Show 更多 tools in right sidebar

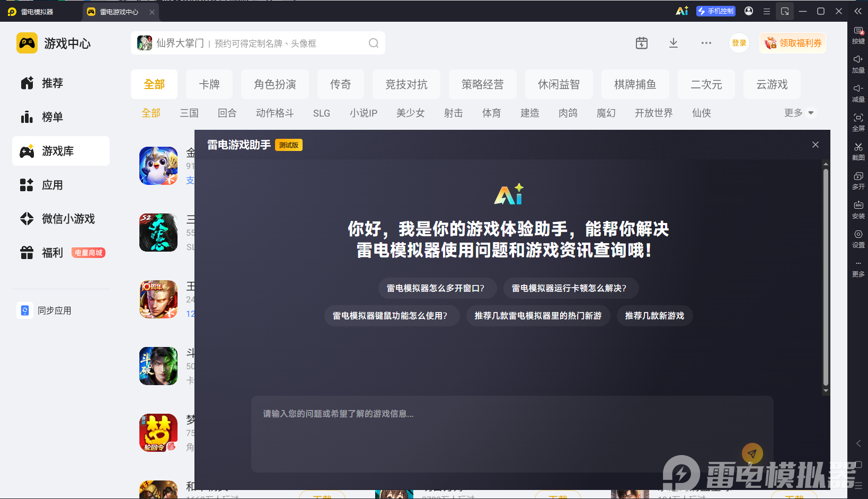tap(858, 269)
